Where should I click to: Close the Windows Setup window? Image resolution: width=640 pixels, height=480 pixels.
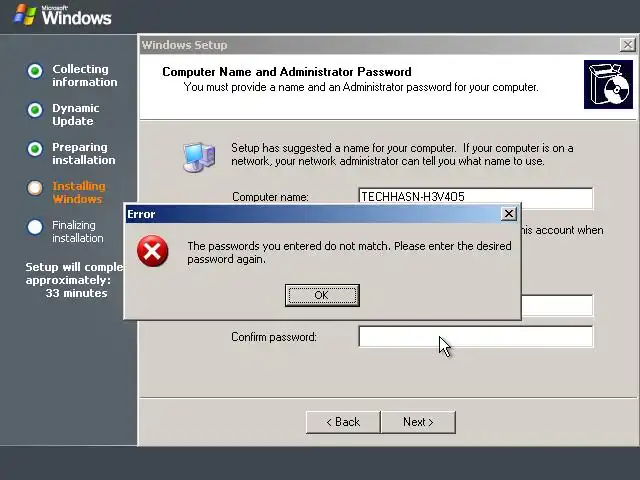point(627,44)
